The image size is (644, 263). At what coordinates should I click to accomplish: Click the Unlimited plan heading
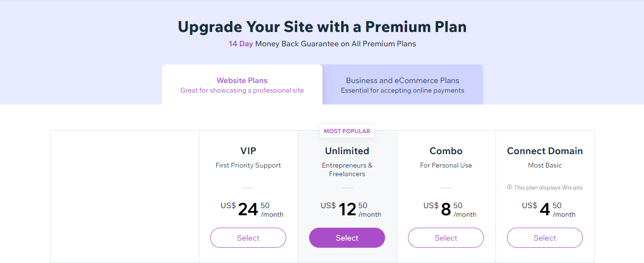(347, 151)
